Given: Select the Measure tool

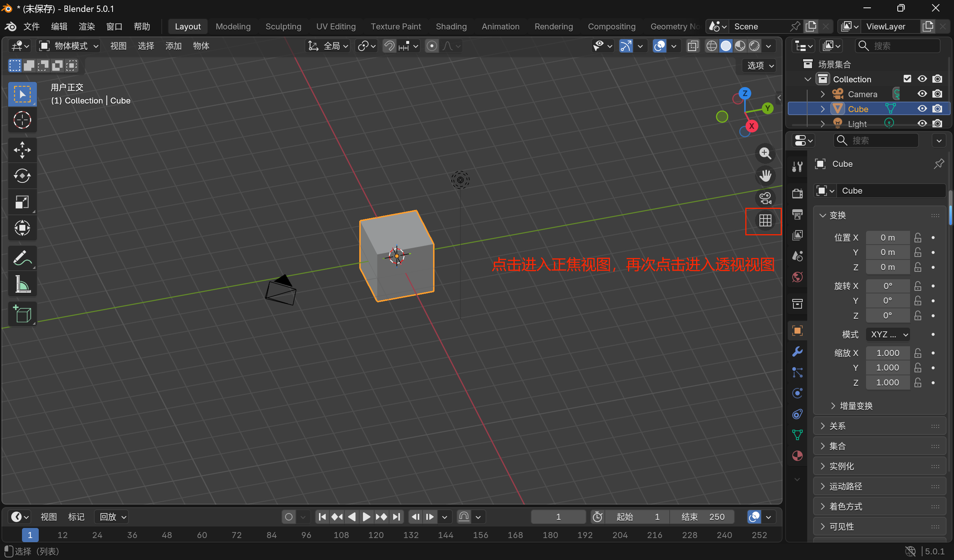Looking at the screenshot, I should (22, 284).
